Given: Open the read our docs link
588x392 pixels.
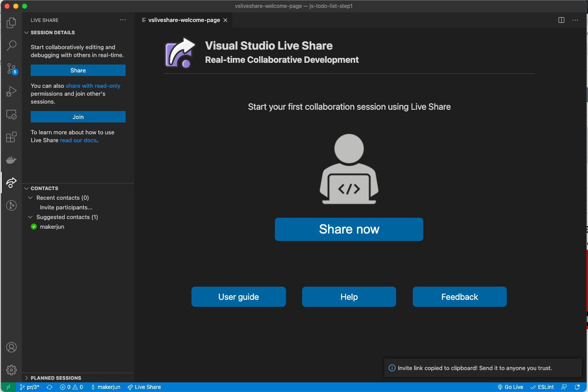Looking at the screenshot, I should click(78, 140).
